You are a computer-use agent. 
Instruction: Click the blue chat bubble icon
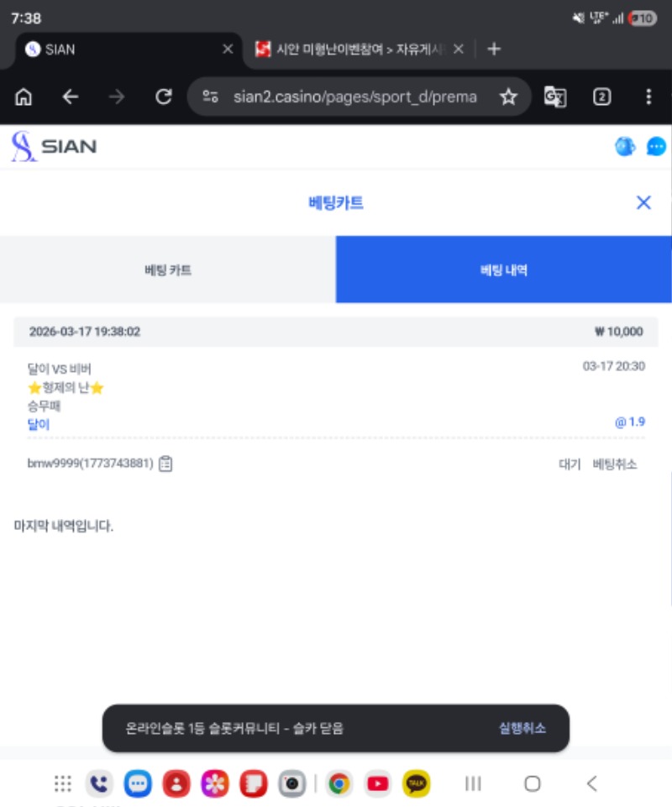656,147
